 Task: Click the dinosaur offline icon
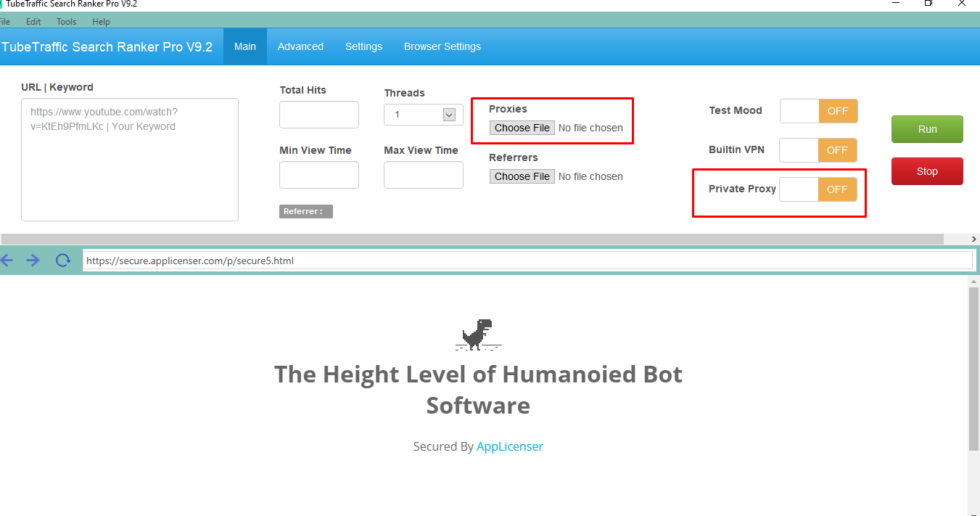tap(478, 335)
